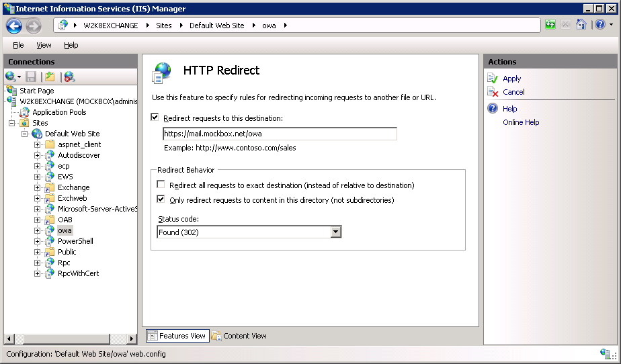Click the Back navigation arrow button
The height and width of the screenshot is (364, 621).
tap(14, 26)
